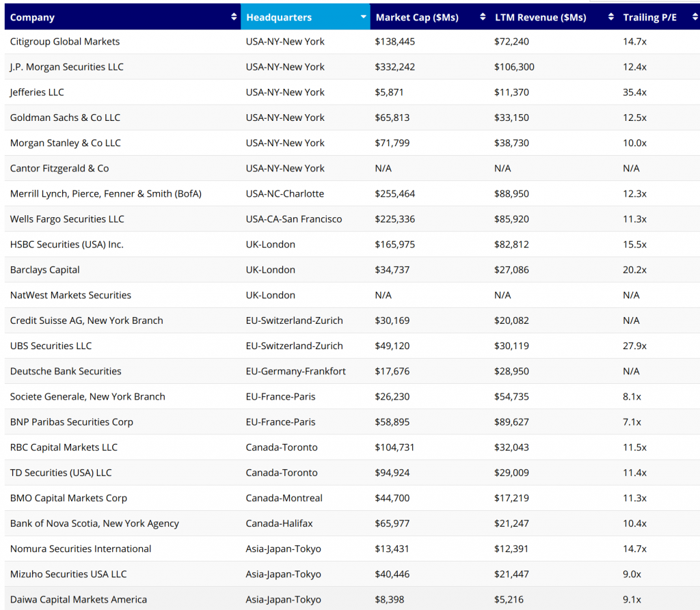The image size is (700, 610).
Task: Open the J.P. Morgan Securities LLC row
Action: click(67, 67)
